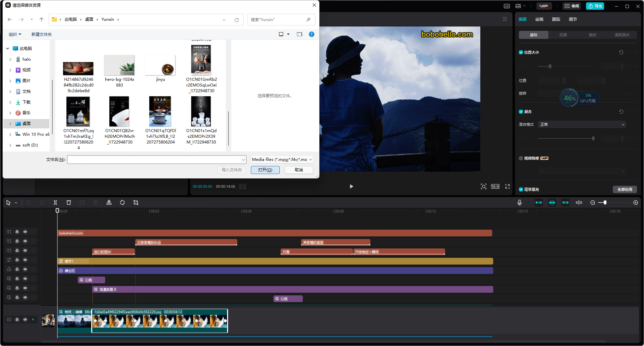Click the timeline zoom in plus icon
The image size is (644, 346).
(x=636, y=203)
